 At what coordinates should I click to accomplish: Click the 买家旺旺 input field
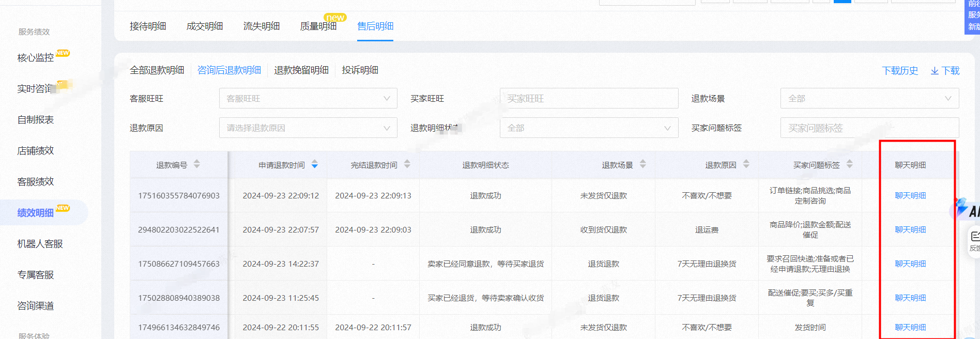pos(589,98)
